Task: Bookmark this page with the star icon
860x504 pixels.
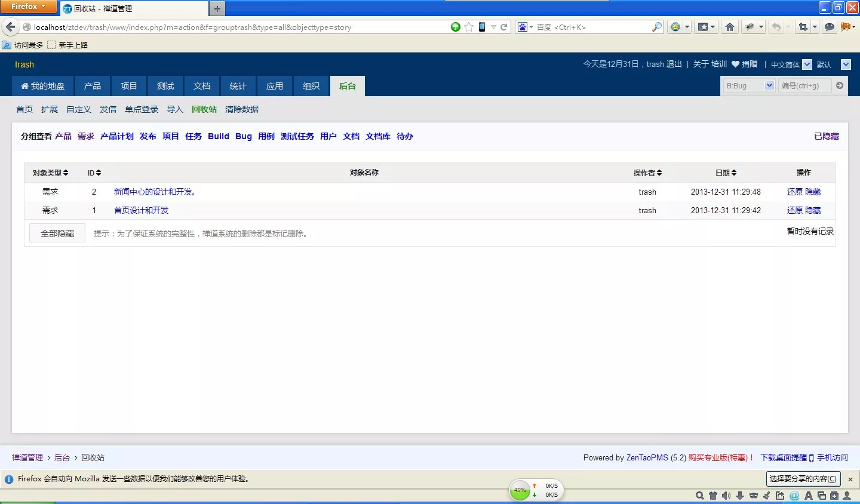Action: (x=469, y=27)
